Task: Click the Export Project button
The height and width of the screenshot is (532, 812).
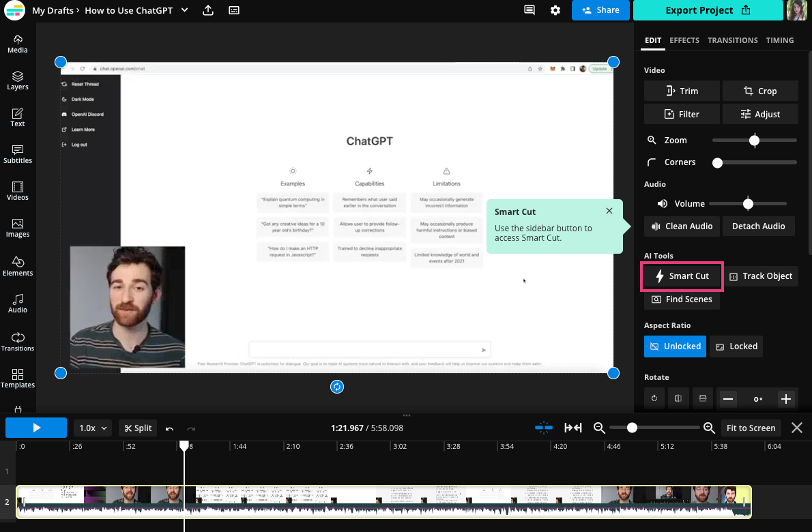Action: [x=707, y=10]
